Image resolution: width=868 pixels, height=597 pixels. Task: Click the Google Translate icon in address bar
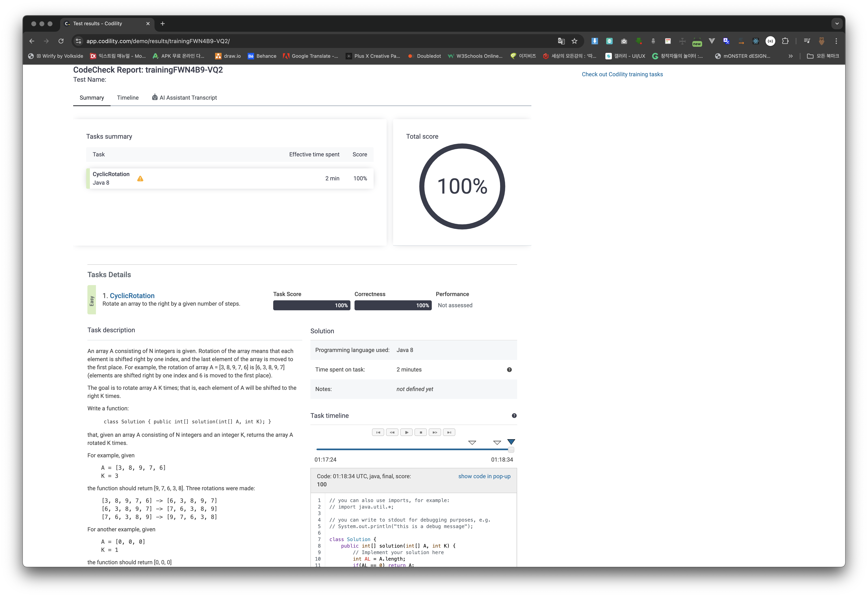561,41
